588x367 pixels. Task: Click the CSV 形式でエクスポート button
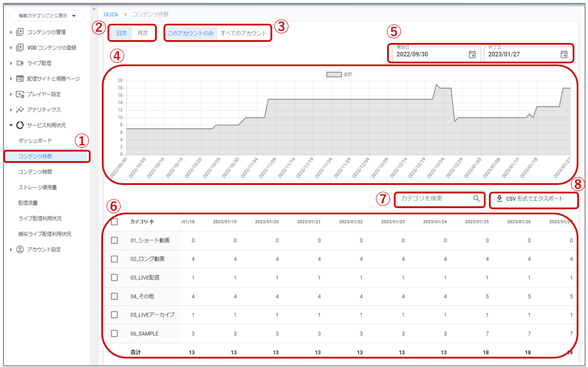[x=530, y=198]
